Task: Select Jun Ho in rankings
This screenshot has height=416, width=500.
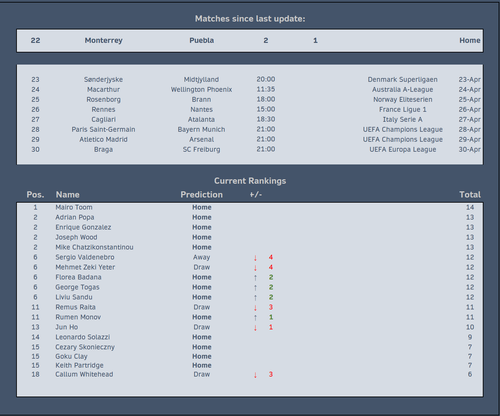Action: coord(67,327)
